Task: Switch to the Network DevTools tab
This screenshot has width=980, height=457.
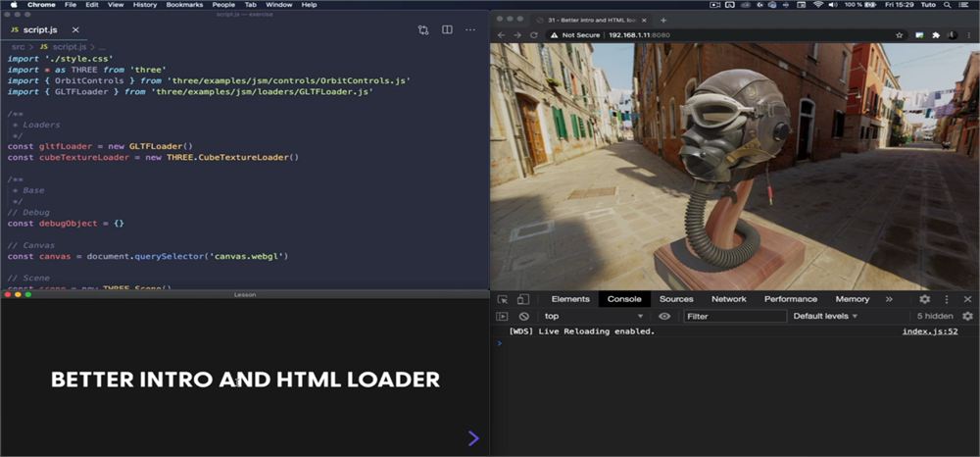Action: 729,299
